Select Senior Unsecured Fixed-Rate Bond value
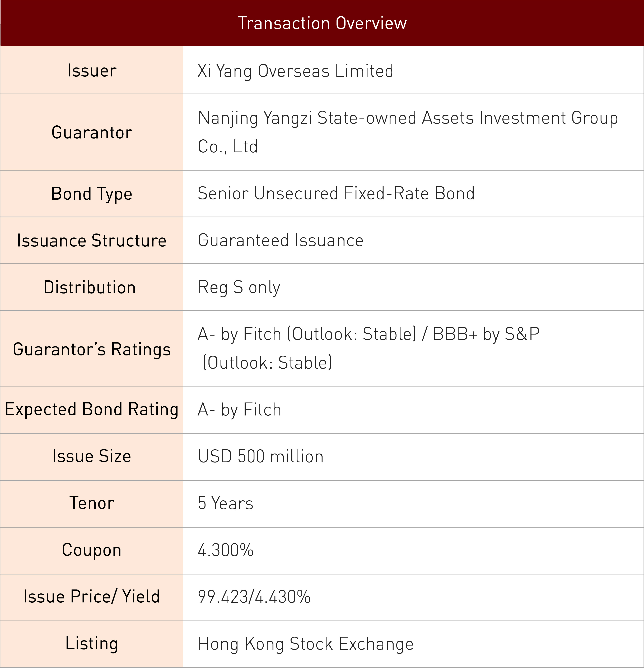This screenshot has height=668, width=644. click(336, 194)
